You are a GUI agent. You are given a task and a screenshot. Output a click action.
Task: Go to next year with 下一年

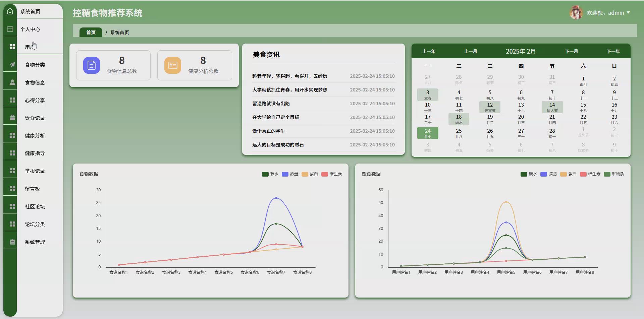pos(613,51)
